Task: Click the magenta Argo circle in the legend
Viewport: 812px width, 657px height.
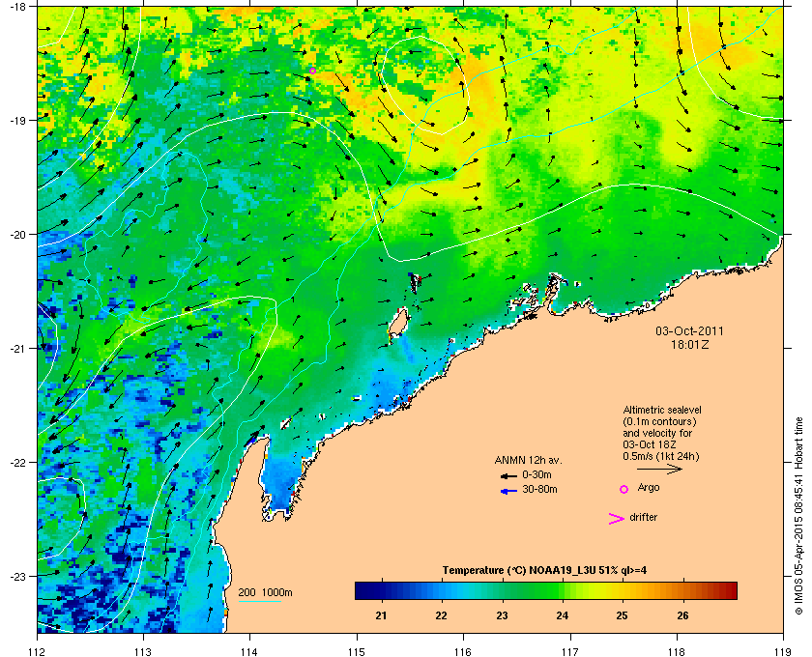Action: click(x=624, y=489)
